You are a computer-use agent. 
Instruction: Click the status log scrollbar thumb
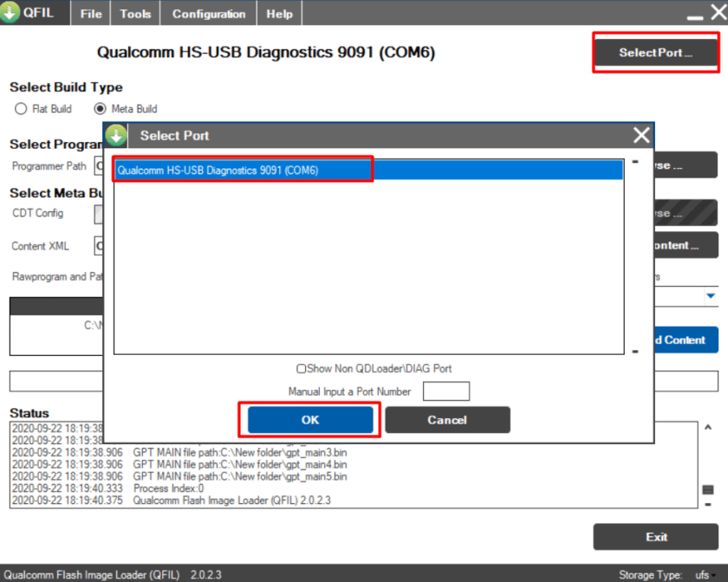[707, 489]
